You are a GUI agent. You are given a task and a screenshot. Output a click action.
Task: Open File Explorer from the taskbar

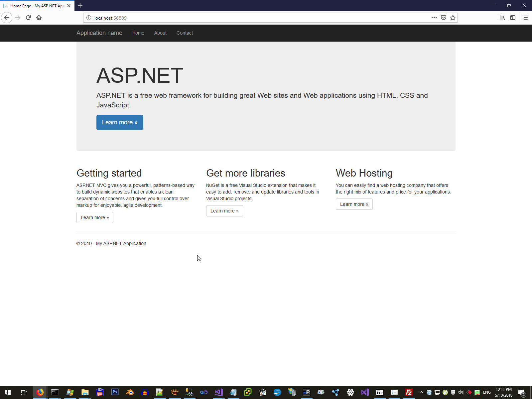(85, 392)
